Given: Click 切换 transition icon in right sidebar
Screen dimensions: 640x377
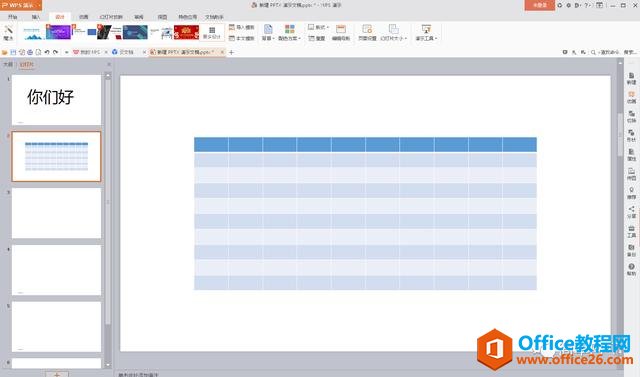Looking at the screenshot, I should tap(631, 117).
